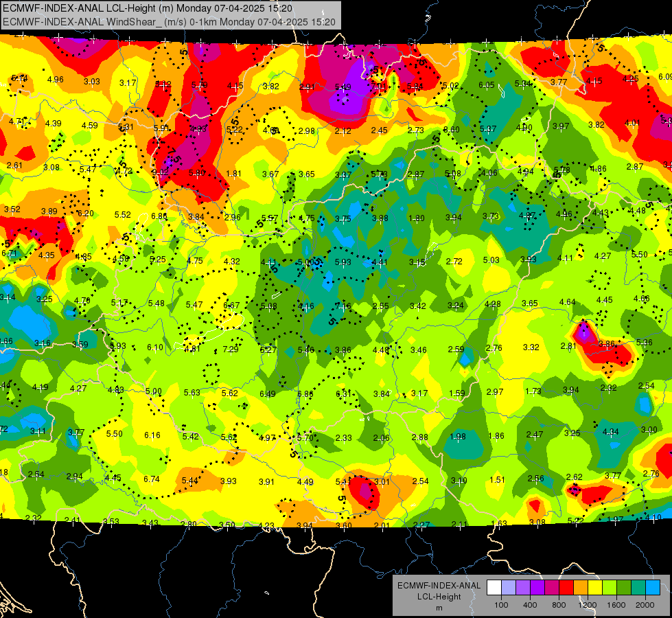Click the wind shear value 2.98
Screen dimensions: 672x618
click(x=306, y=130)
